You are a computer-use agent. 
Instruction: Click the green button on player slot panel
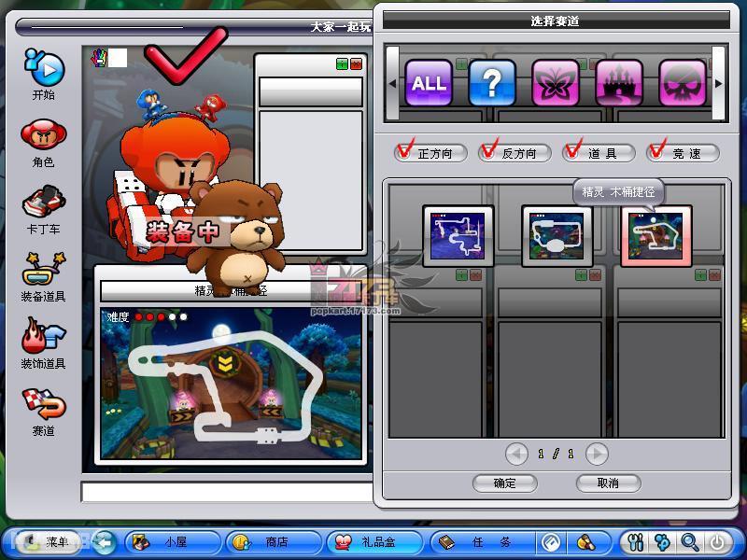tap(342, 63)
